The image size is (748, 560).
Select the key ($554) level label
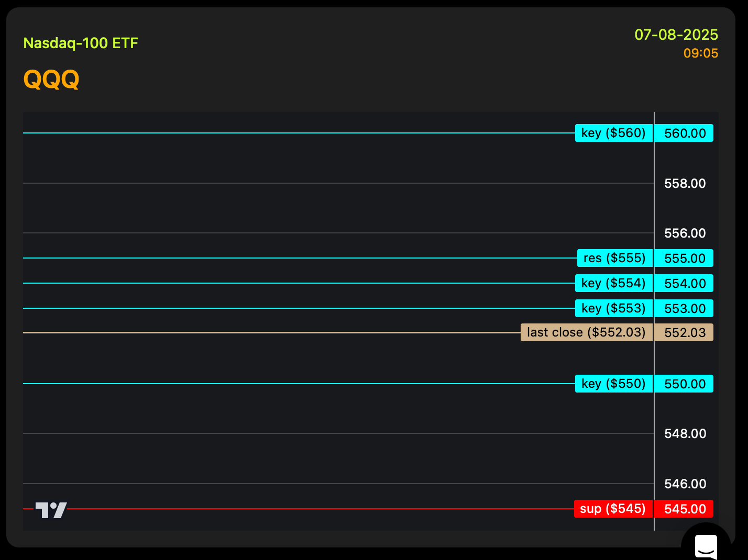coord(614,283)
